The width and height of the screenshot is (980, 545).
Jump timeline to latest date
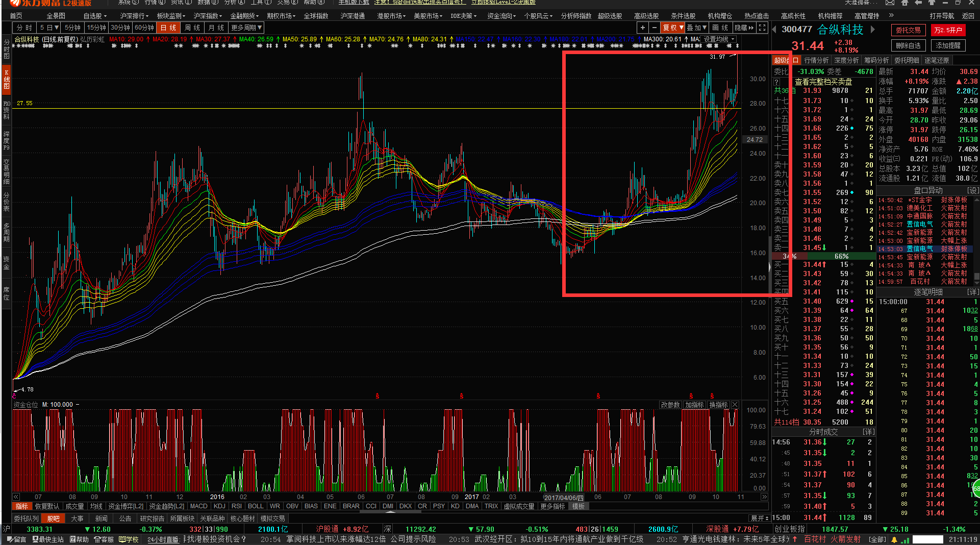click(x=764, y=497)
